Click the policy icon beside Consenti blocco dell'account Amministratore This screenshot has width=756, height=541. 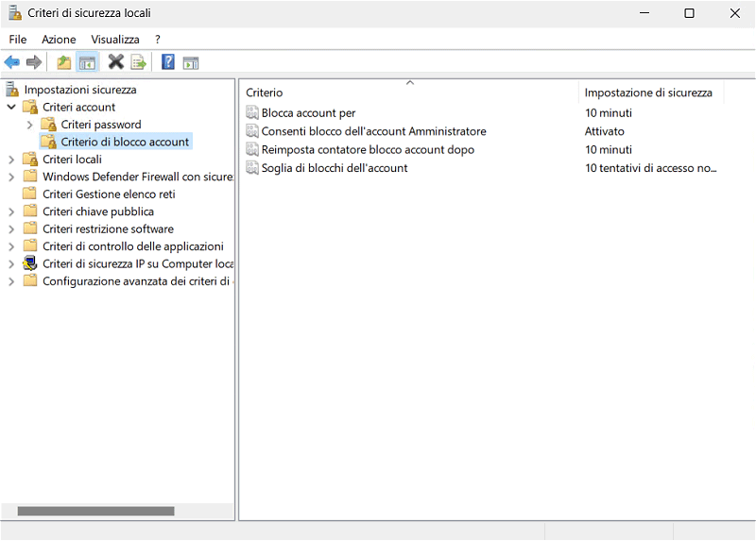tap(252, 131)
